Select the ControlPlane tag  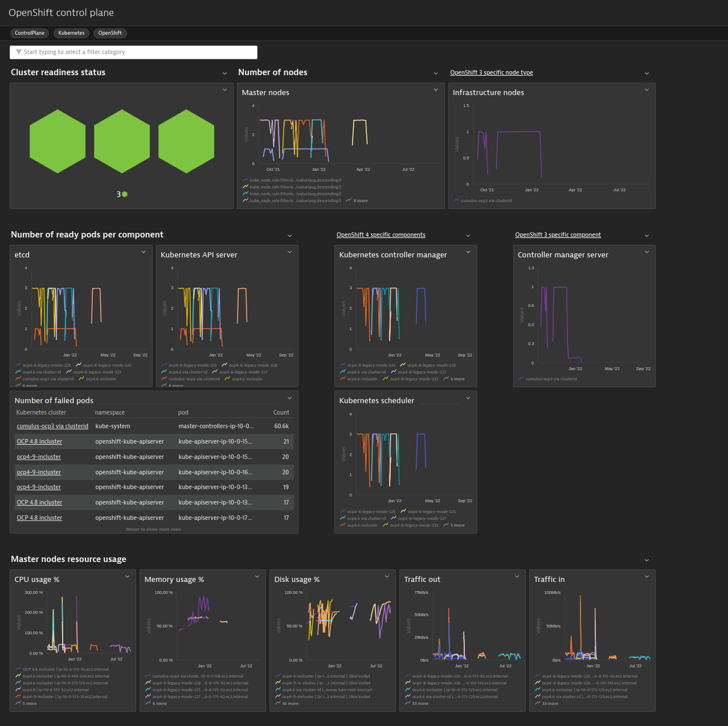click(x=30, y=33)
